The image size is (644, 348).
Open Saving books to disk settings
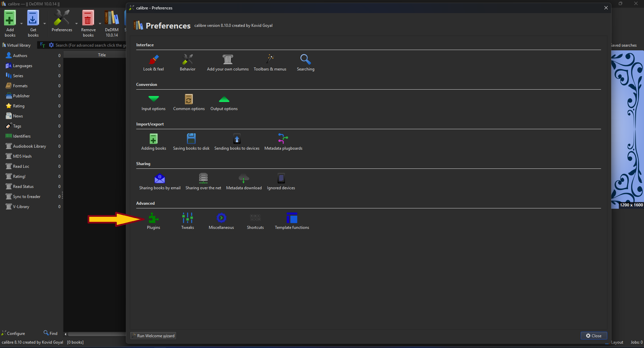coord(191,142)
